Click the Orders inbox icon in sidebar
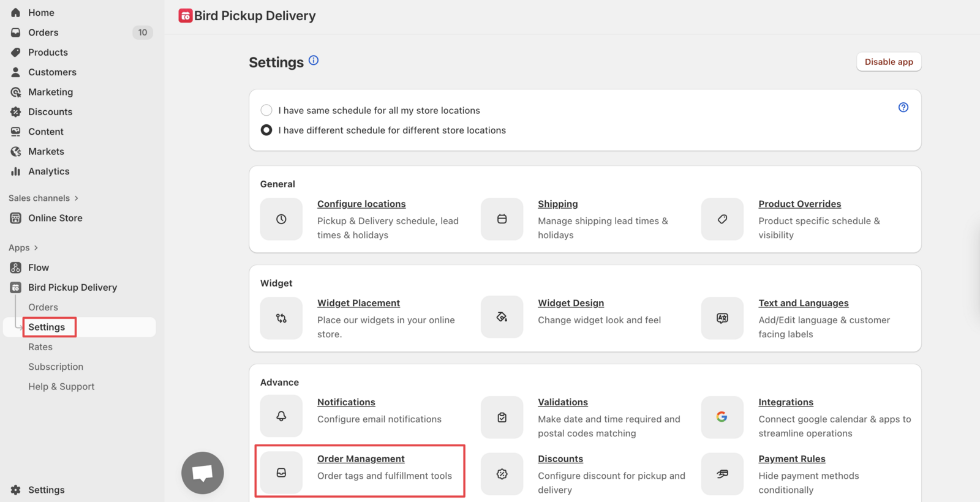Viewport: 980px width, 502px height. 16,32
